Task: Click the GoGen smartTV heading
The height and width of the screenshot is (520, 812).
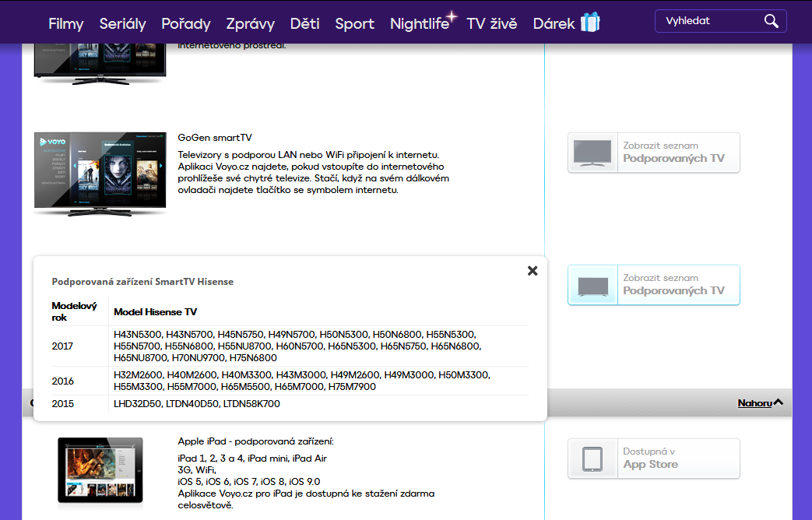Action: pos(215,138)
